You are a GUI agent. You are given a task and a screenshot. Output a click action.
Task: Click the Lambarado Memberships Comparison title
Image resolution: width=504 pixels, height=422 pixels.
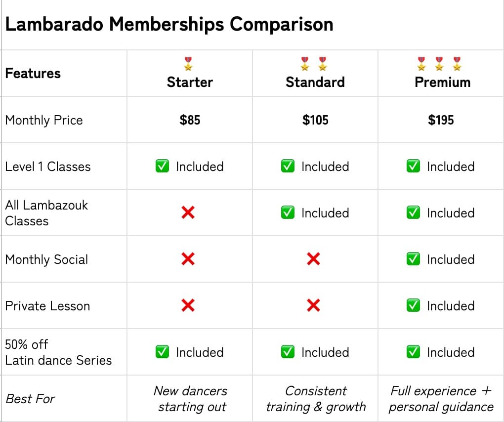[x=169, y=24]
